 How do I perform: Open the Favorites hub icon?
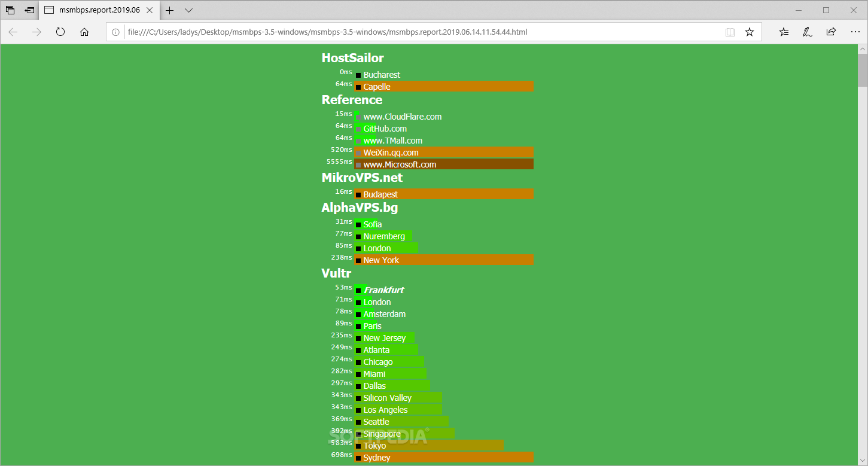click(x=784, y=32)
